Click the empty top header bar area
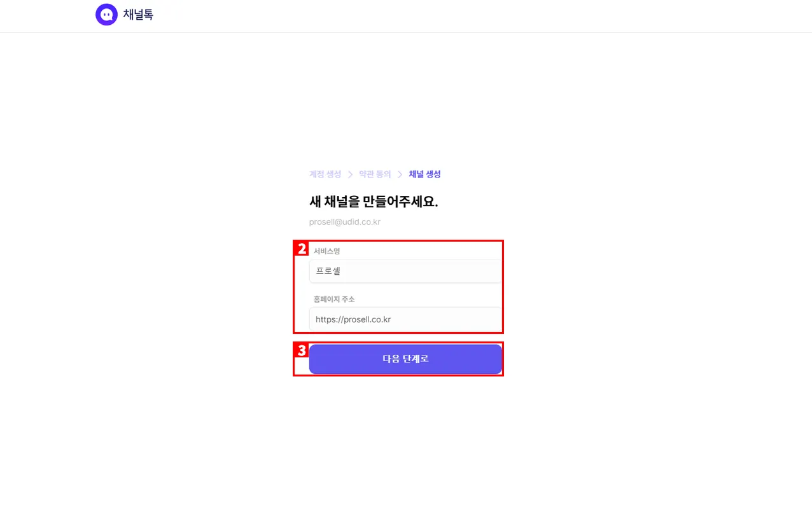 click(477, 16)
